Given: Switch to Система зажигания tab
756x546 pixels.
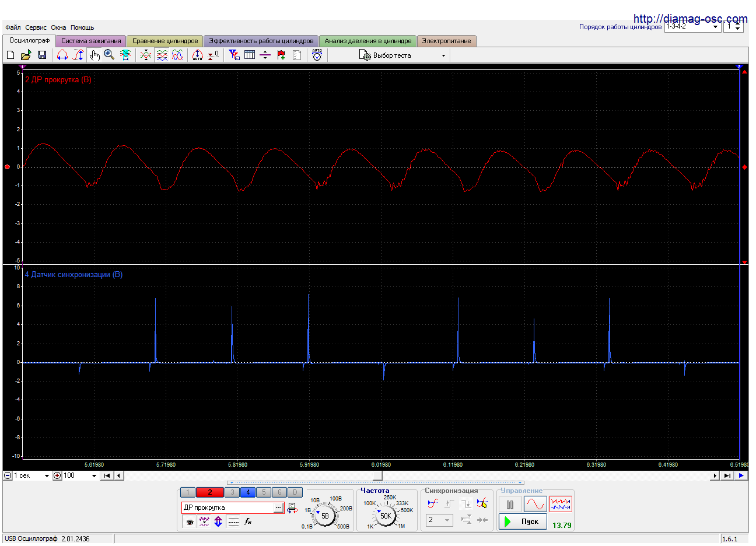Looking at the screenshot, I should [x=91, y=41].
